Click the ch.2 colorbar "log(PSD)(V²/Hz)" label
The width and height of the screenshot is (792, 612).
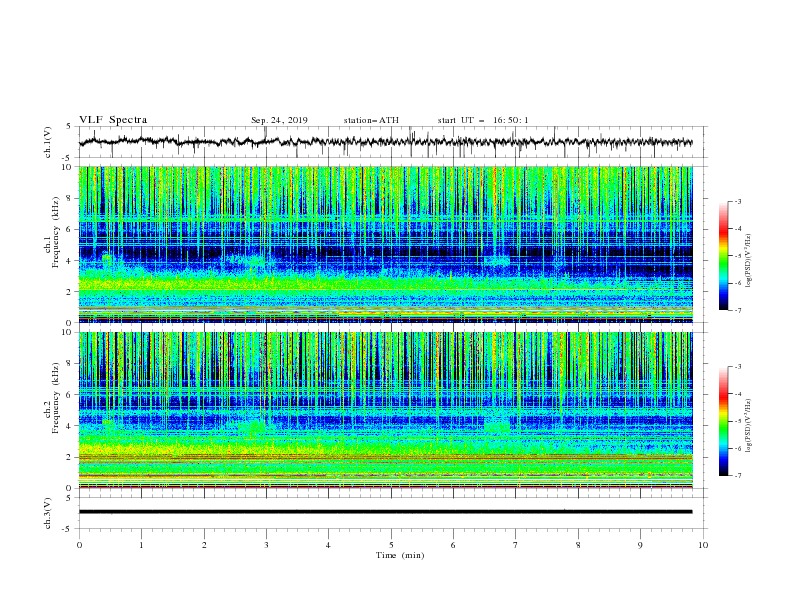(x=749, y=425)
